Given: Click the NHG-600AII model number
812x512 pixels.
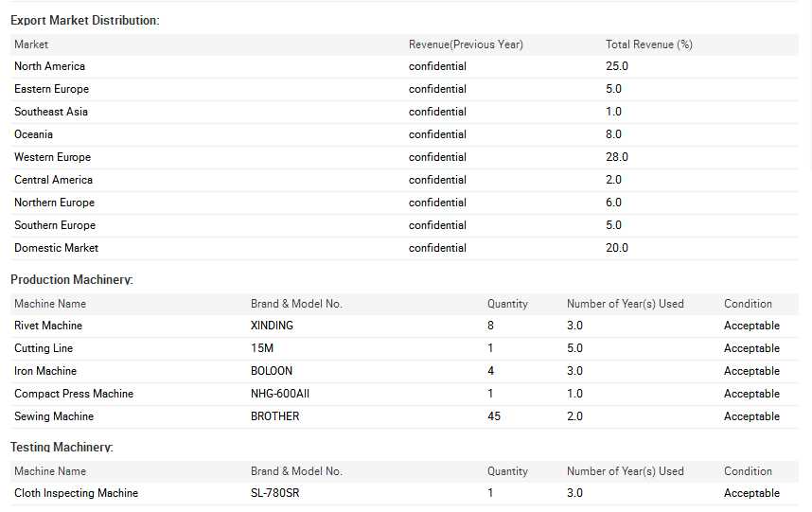Looking at the screenshot, I should tap(279, 394).
